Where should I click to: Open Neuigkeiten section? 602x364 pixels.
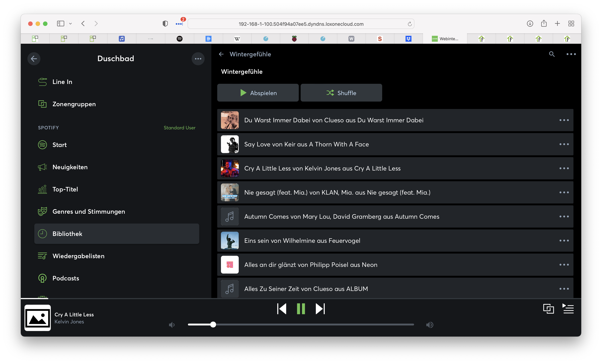click(x=117, y=167)
